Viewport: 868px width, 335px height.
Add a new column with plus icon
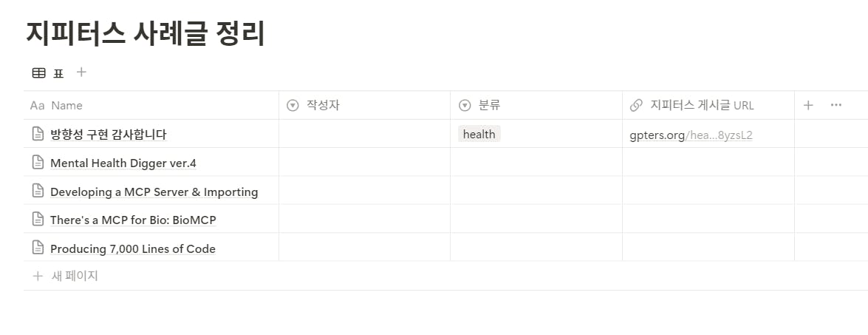tap(808, 105)
